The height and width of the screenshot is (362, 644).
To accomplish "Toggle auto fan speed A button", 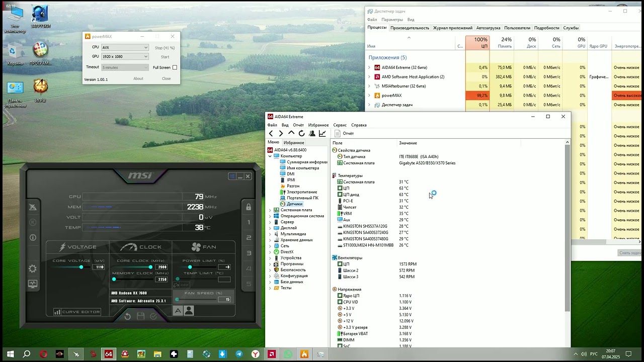I will (178, 311).
